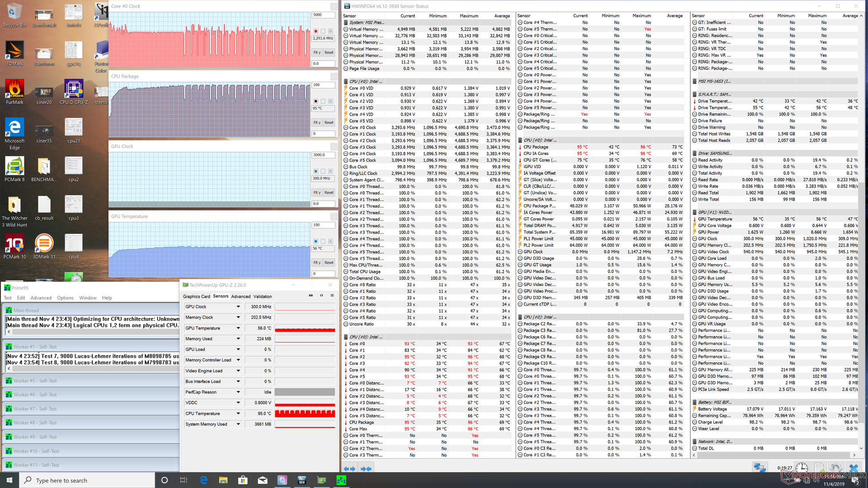Viewport: 868px width, 488px height.
Task: Open the 3DMark 11 desktop shortcut
Action: [x=44, y=246]
